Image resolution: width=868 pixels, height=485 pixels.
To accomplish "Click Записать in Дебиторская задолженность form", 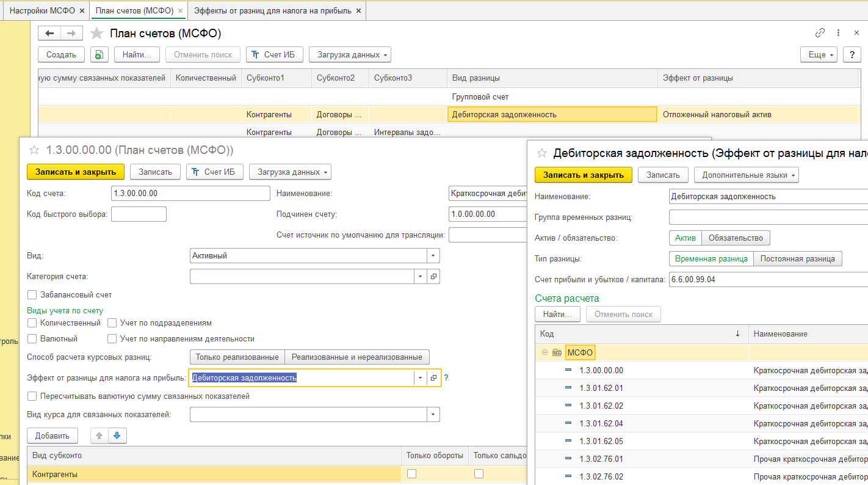I will [x=663, y=175].
